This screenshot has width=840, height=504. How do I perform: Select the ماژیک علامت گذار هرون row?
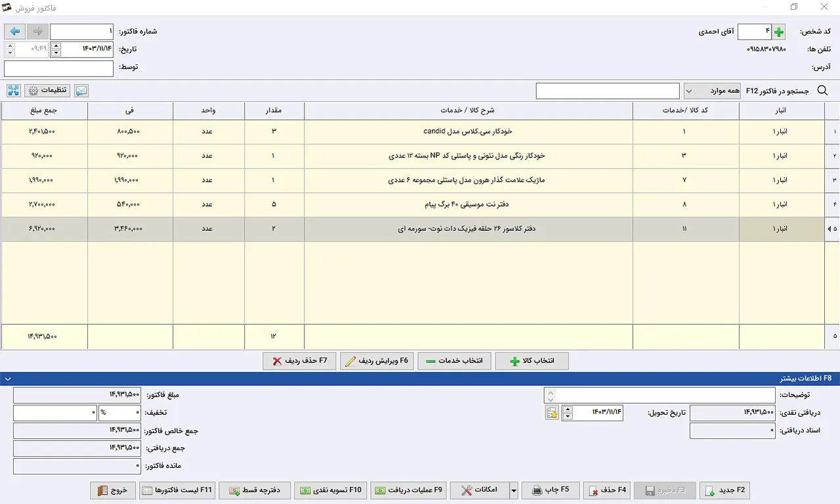point(420,180)
